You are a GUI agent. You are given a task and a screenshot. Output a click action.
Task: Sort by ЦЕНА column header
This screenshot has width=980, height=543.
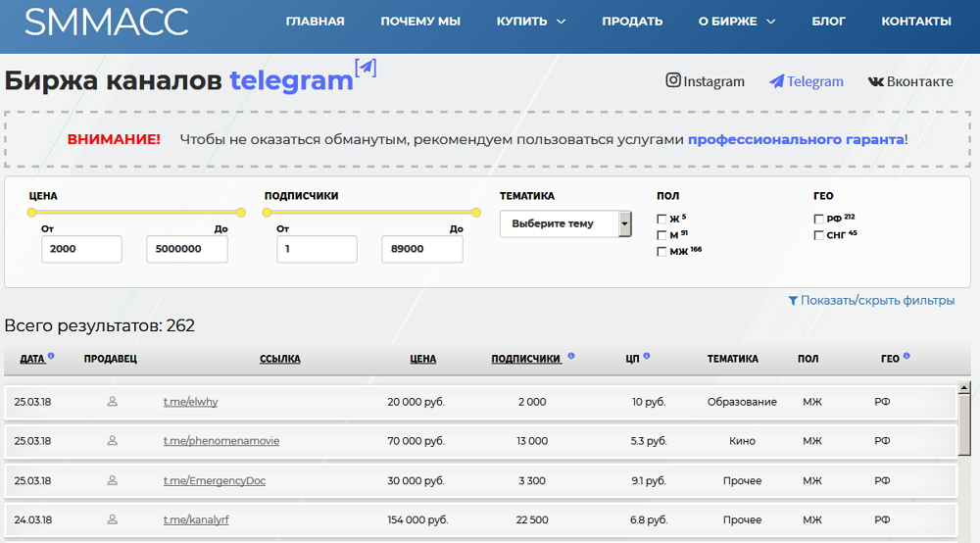click(x=423, y=359)
